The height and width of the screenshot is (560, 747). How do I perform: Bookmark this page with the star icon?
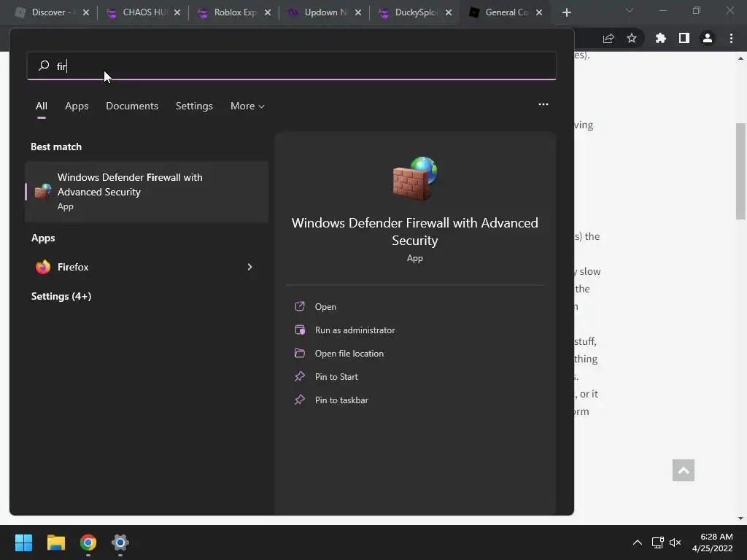tap(632, 38)
